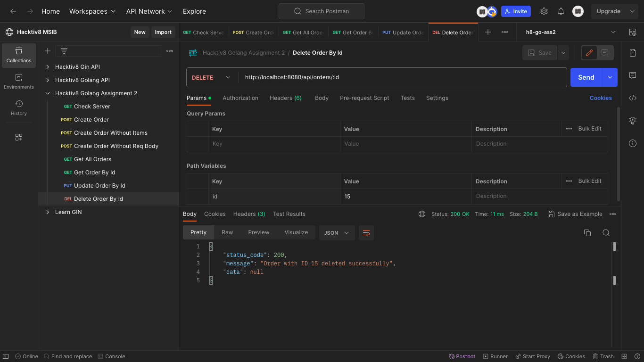Toggle the sidebar from status bar icon
644x362 pixels.
click(x=6, y=356)
